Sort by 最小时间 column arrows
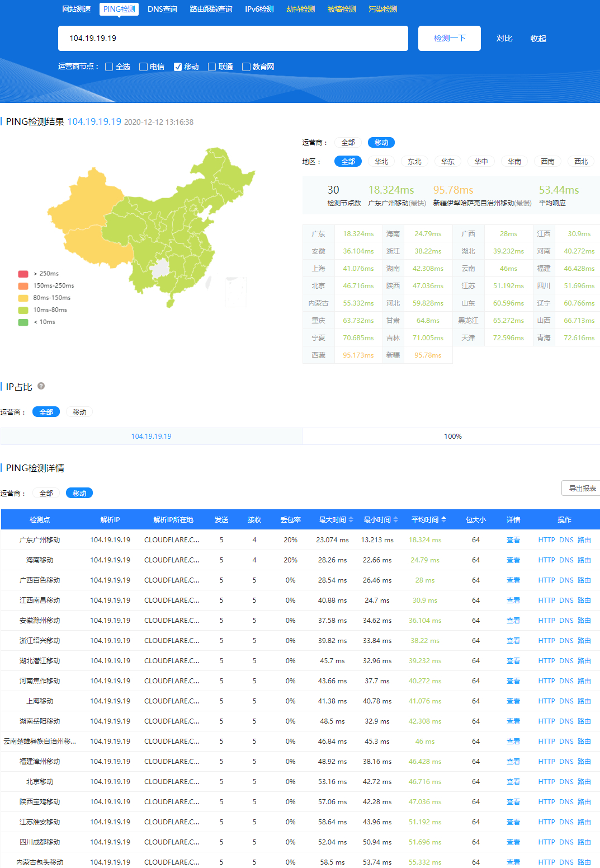 (x=396, y=520)
